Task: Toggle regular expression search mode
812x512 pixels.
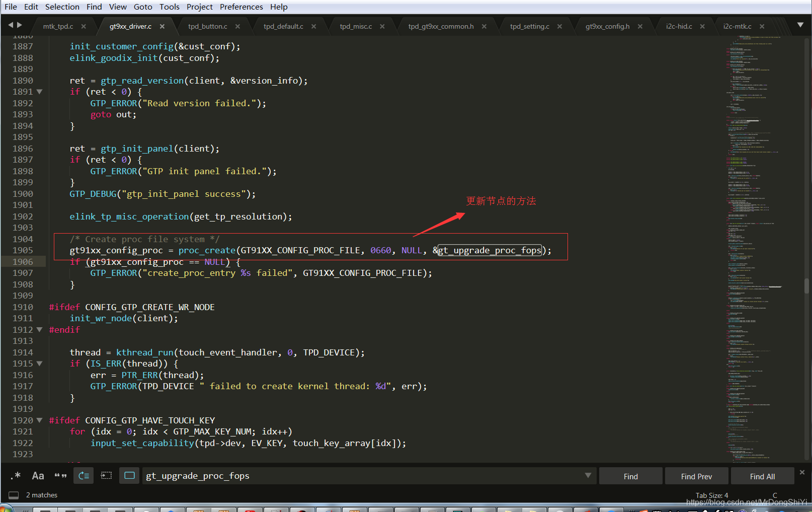Action: point(16,476)
